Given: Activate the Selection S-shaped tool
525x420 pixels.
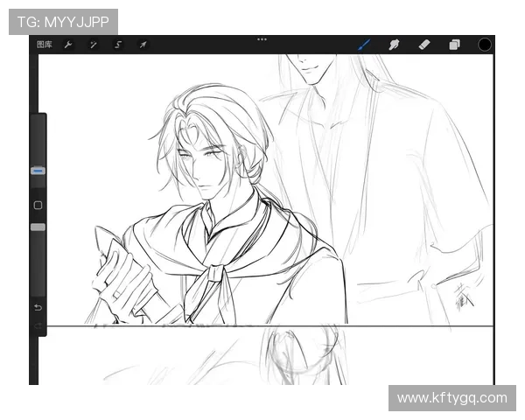Looking at the screenshot, I should tap(118, 45).
